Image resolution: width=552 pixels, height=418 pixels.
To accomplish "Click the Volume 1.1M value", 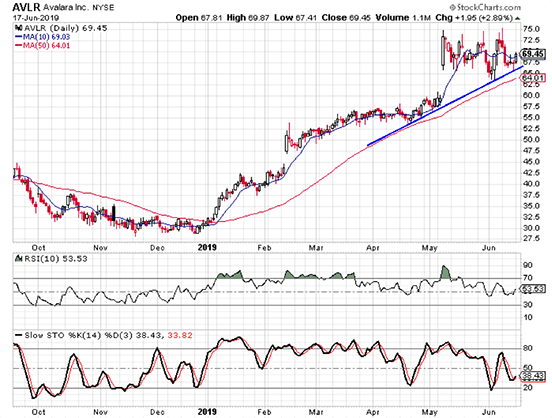I will point(403,18).
